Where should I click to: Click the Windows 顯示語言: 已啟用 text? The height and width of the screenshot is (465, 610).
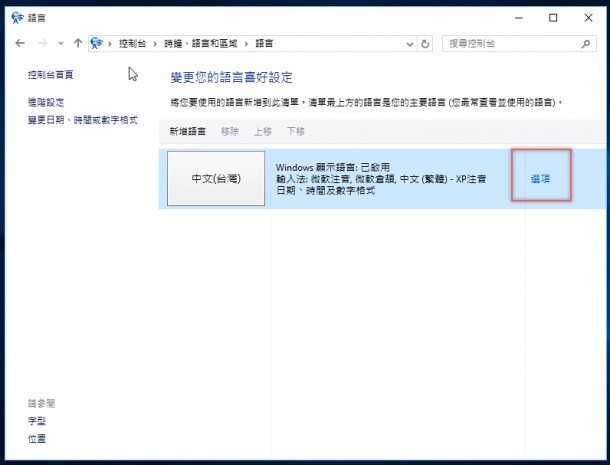tap(333, 167)
